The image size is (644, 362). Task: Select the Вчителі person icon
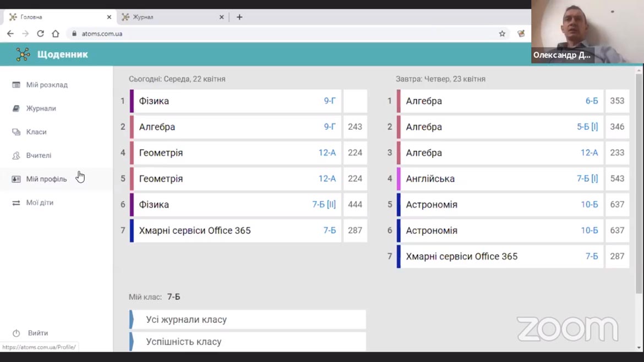[x=16, y=156]
